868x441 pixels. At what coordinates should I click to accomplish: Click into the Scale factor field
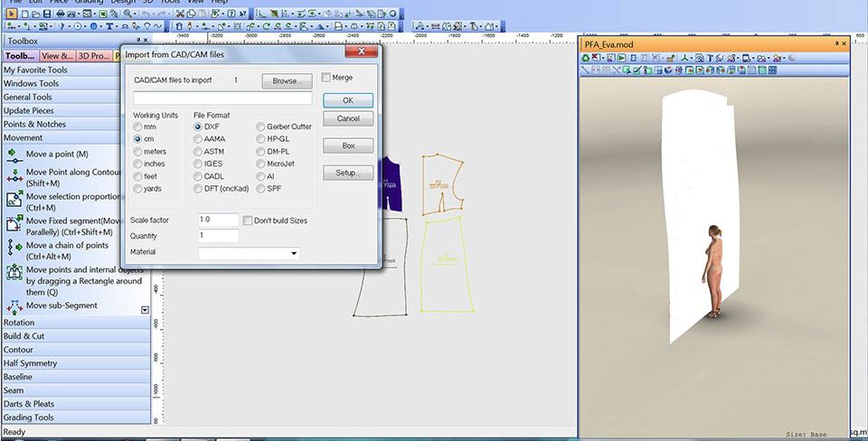pyautogui.click(x=218, y=220)
